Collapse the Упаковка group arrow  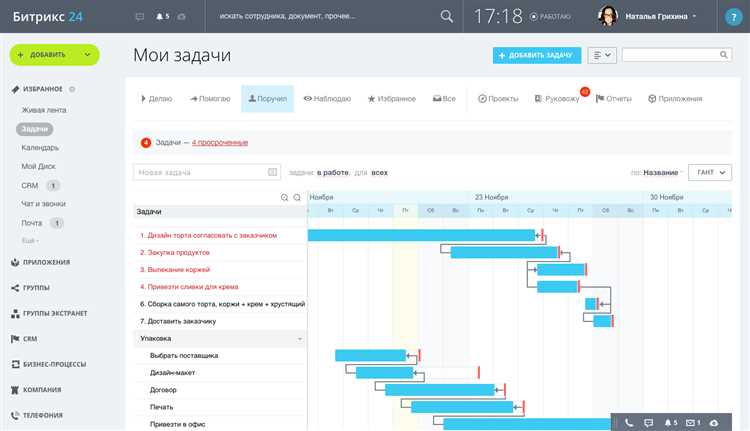[x=300, y=339]
